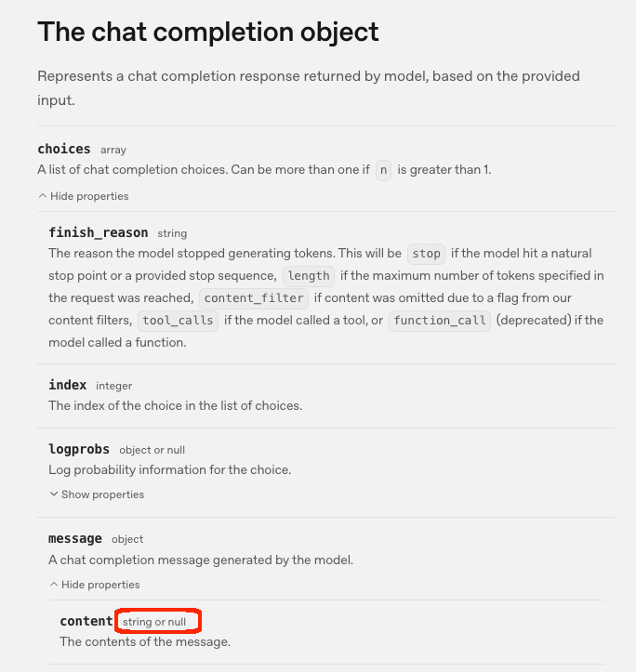Click the inline n parameter code tag
This screenshot has width=636, height=672.
[383, 170]
